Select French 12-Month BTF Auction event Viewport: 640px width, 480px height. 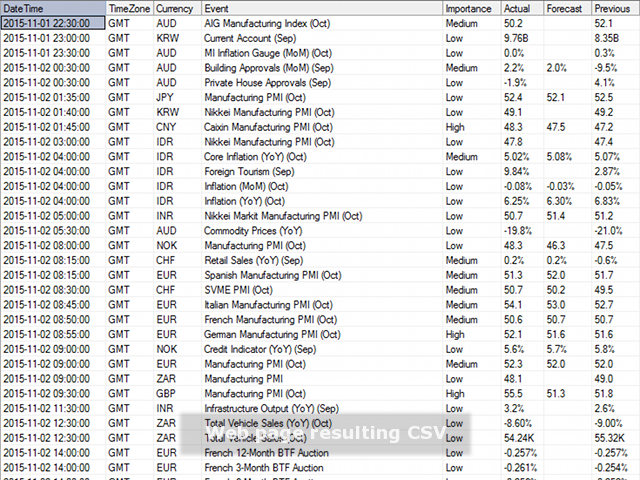(x=267, y=453)
